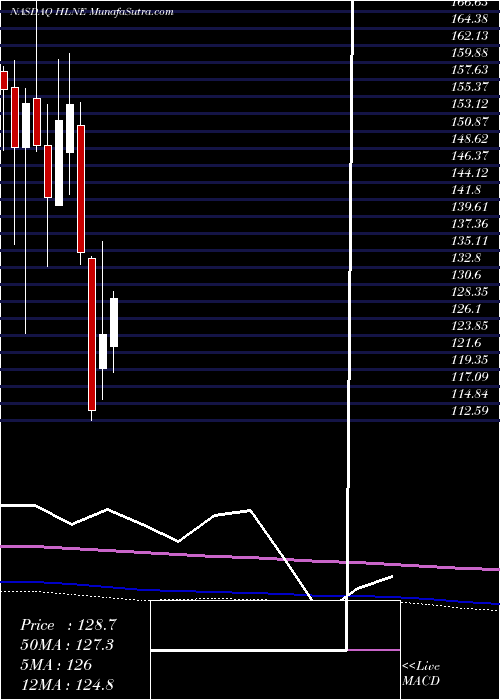Click the 12MA : 124.8 readout
500x700 pixels.
coord(68,684)
